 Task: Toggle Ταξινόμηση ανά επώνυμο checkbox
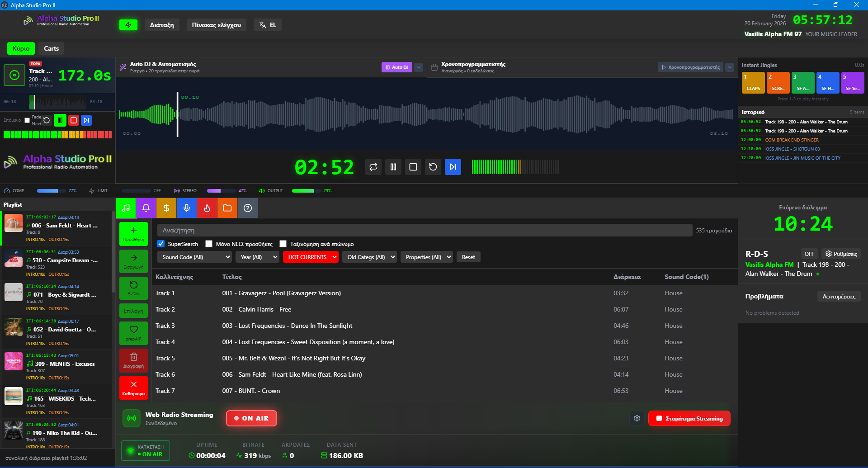point(283,244)
